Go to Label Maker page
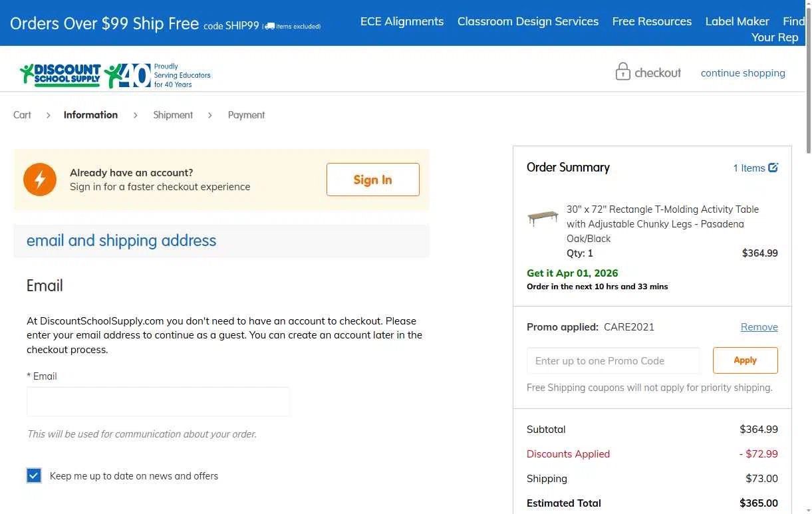 coord(737,21)
